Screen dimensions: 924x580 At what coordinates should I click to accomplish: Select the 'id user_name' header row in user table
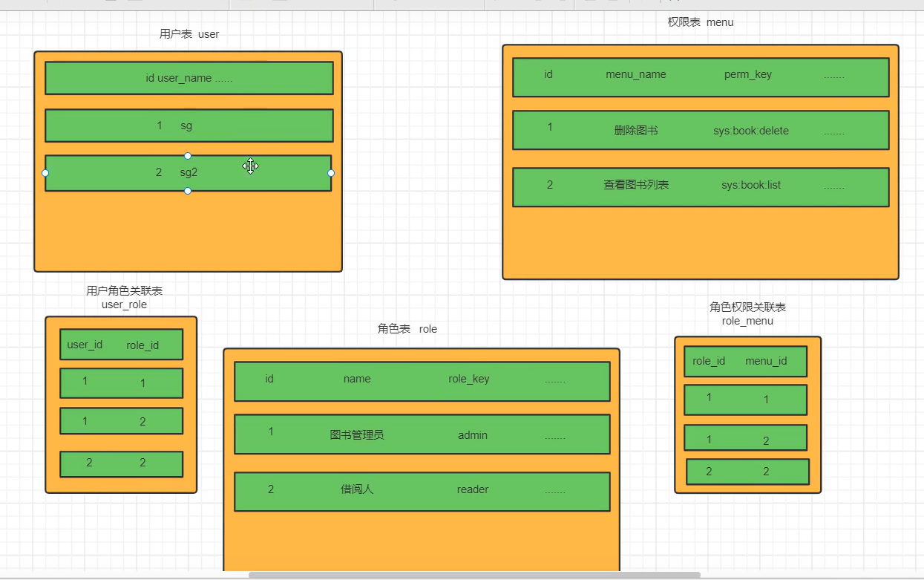[x=189, y=78]
